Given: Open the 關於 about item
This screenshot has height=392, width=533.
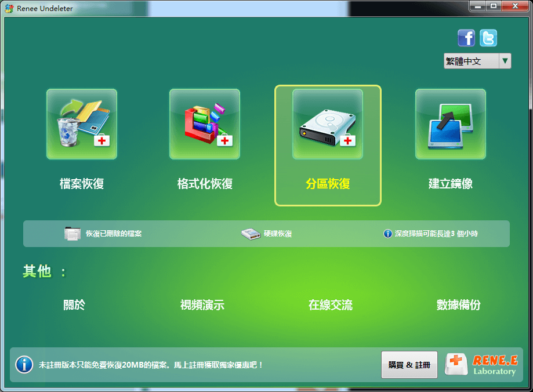Looking at the screenshot, I should pos(74,305).
